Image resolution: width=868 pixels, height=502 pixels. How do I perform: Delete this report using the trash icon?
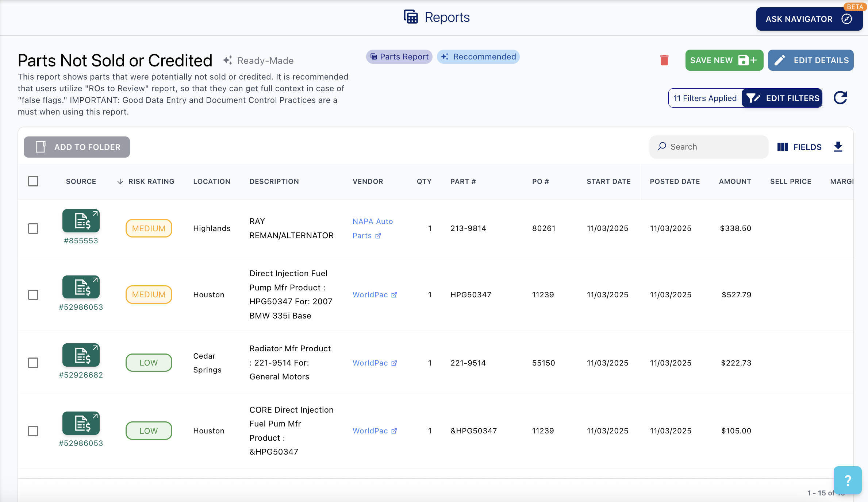(x=664, y=60)
